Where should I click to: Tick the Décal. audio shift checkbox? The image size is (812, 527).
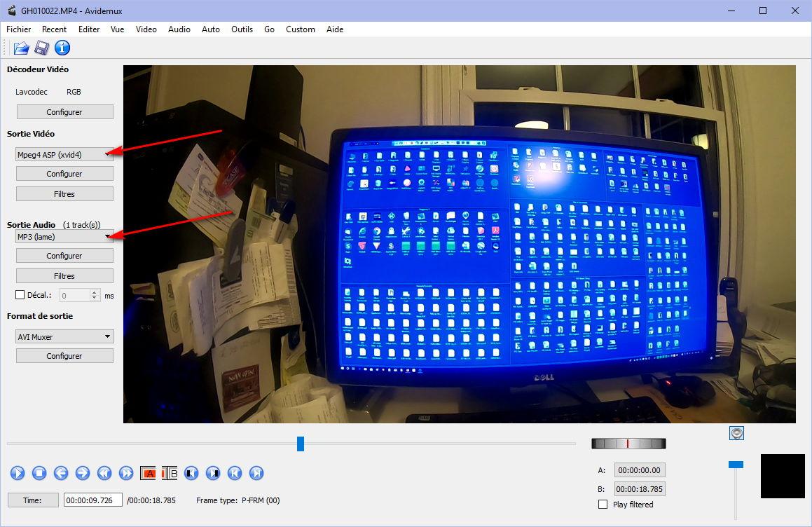20,296
